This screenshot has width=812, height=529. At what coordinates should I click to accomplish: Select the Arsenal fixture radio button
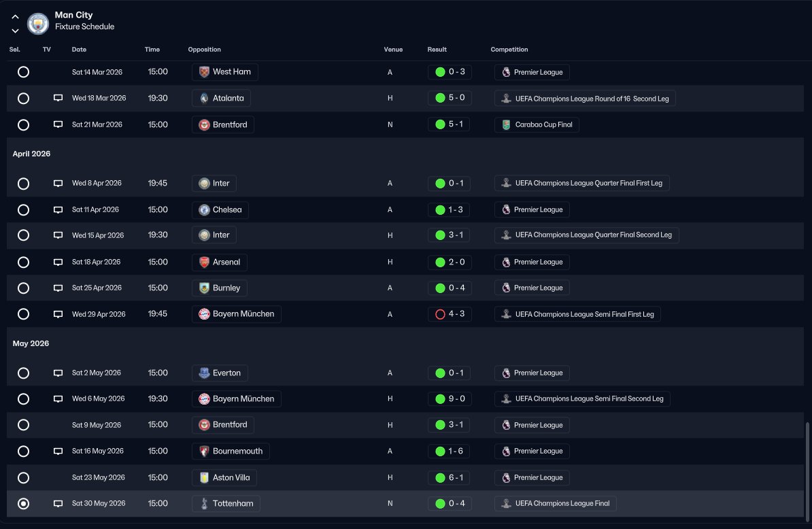click(x=23, y=262)
